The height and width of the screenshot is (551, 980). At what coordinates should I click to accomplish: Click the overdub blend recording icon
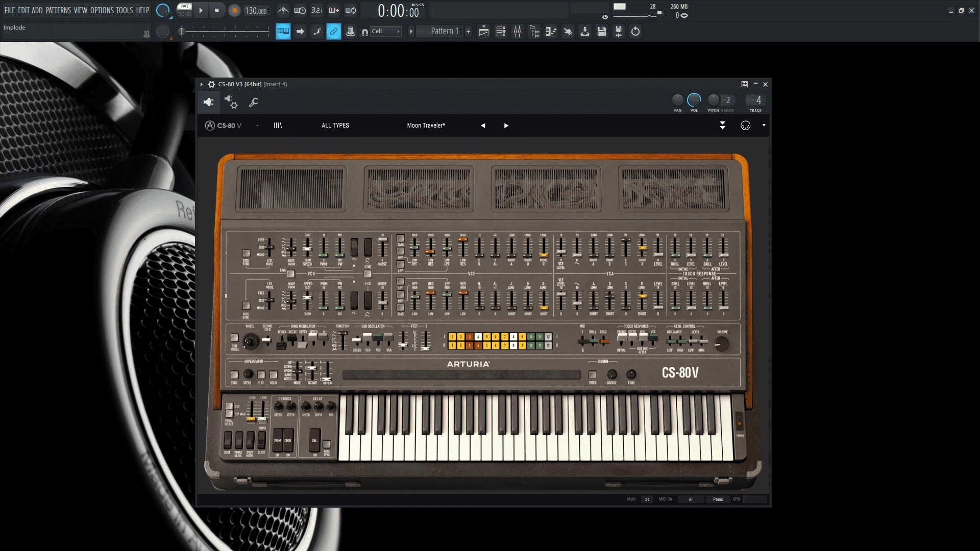click(334, 10)
